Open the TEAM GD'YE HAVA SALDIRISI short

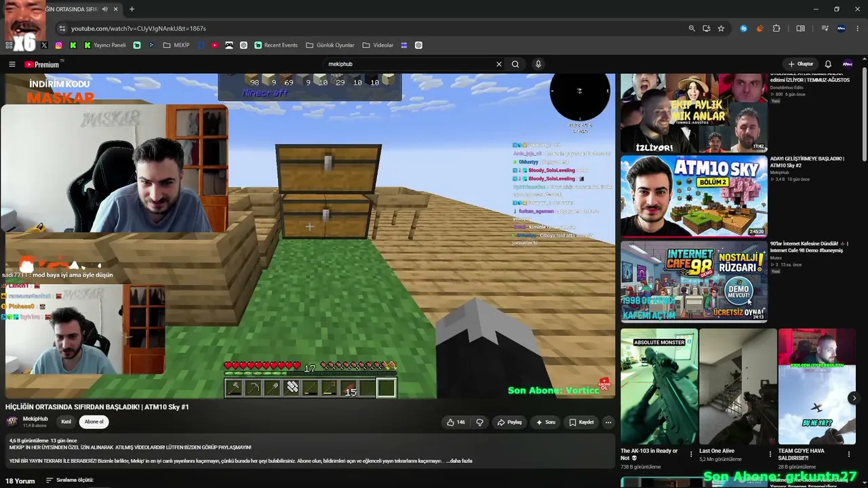pos(816,386)
